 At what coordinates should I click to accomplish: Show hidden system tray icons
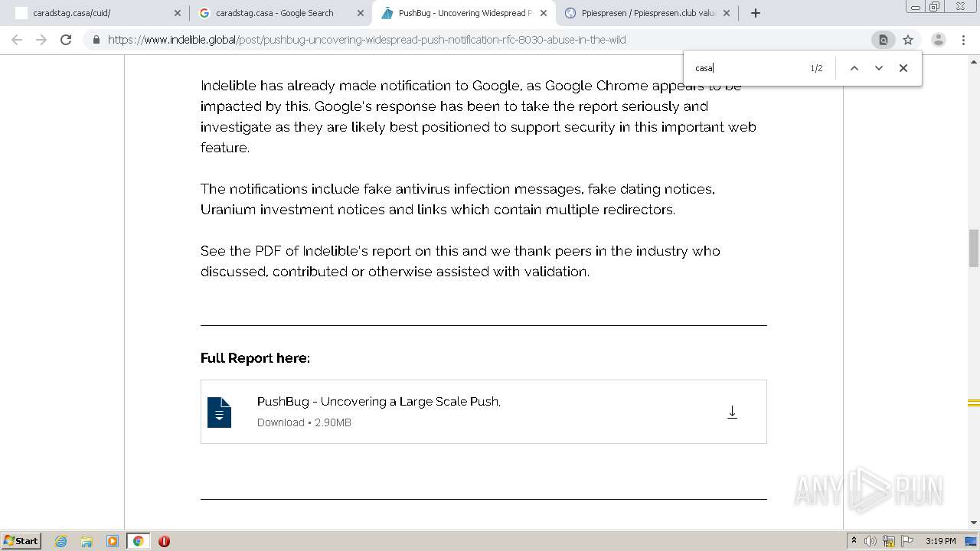click(854, 541)
